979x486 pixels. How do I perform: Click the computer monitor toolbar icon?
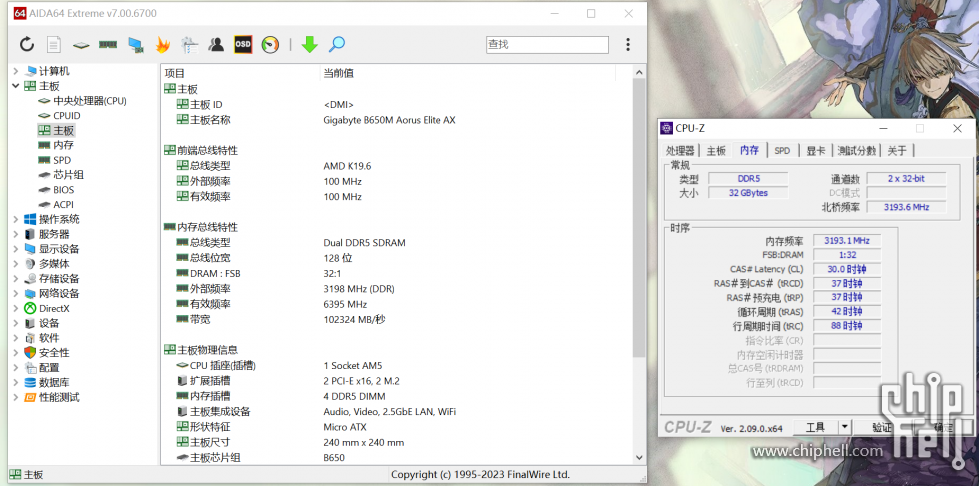[135, 44]
